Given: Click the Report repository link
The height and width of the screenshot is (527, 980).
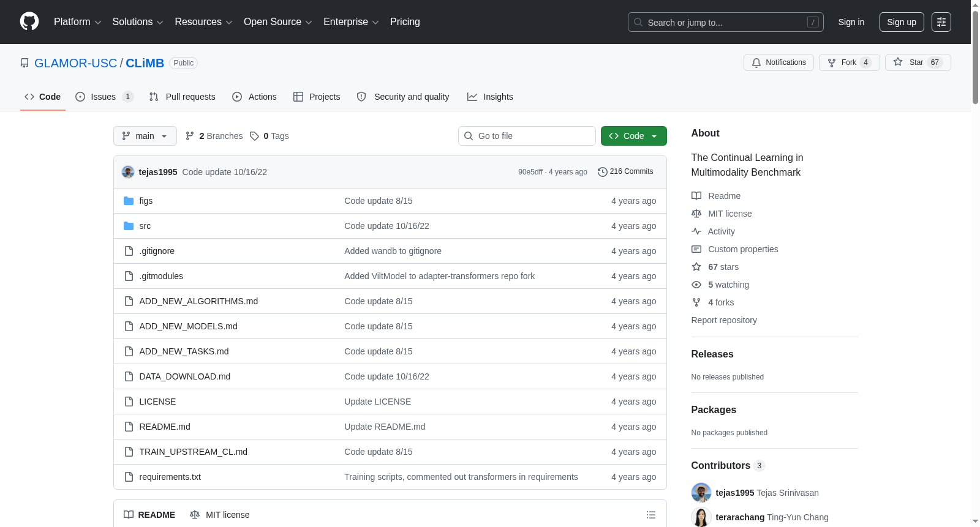Looking at the screenshot, I should [x=724, y=320].
